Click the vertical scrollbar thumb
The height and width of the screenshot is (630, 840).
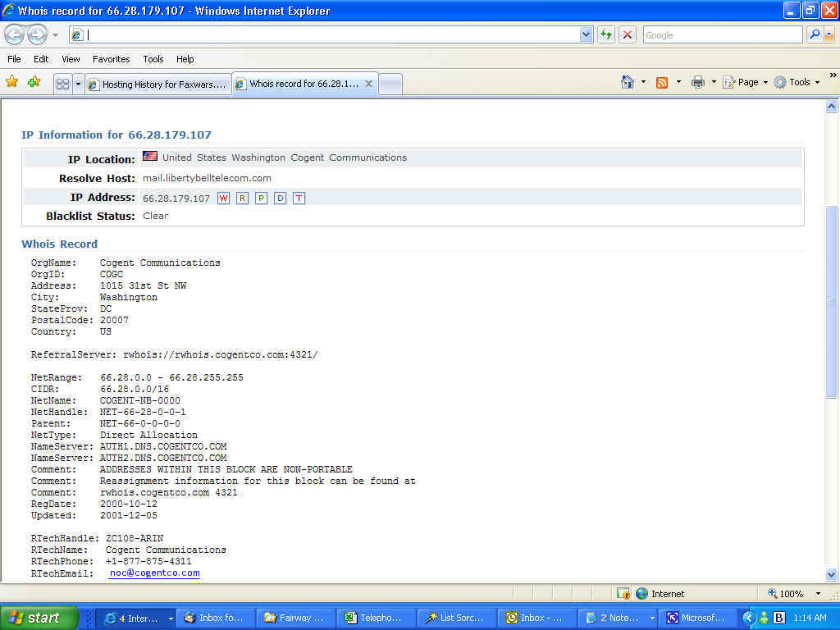pyautogui.click(x=832, y=302)
